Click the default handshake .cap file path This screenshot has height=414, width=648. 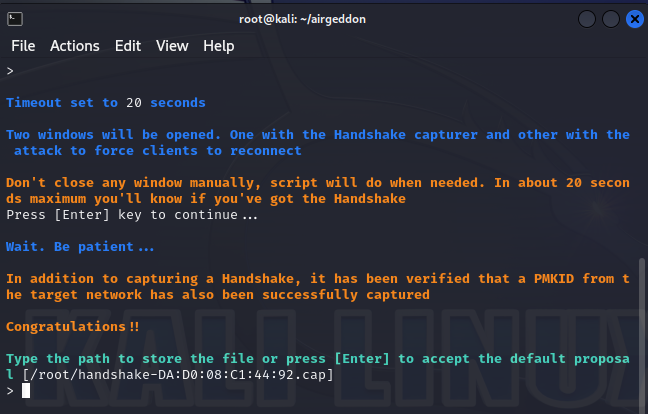pos(178,374)
